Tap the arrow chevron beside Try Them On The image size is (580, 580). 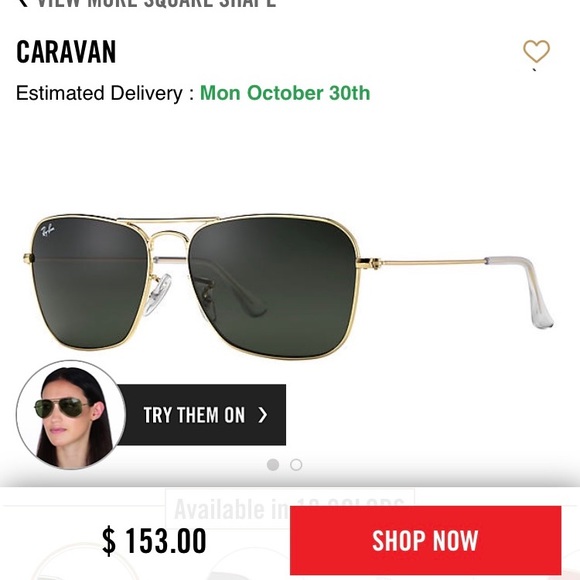click(x=263, y=415)
